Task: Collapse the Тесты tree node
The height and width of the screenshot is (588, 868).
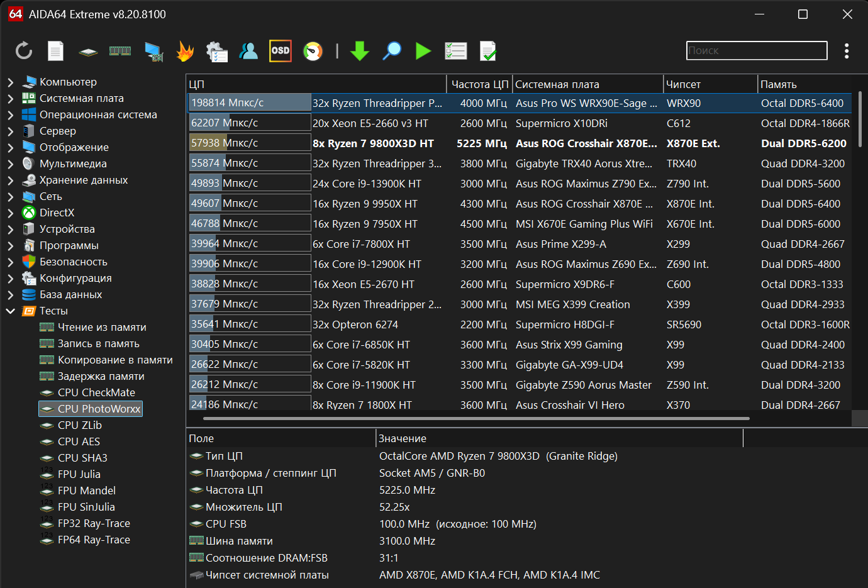Action: click(10, 311)
